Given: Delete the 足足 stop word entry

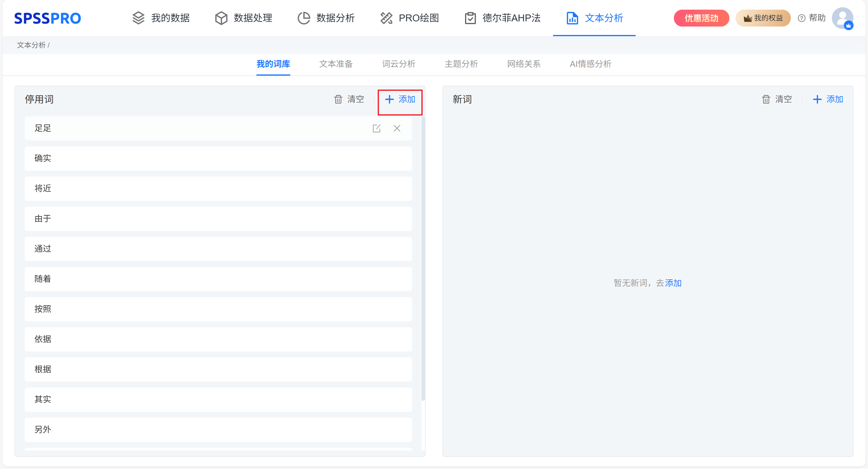Looking at the screenshot, I should (397, 128).
